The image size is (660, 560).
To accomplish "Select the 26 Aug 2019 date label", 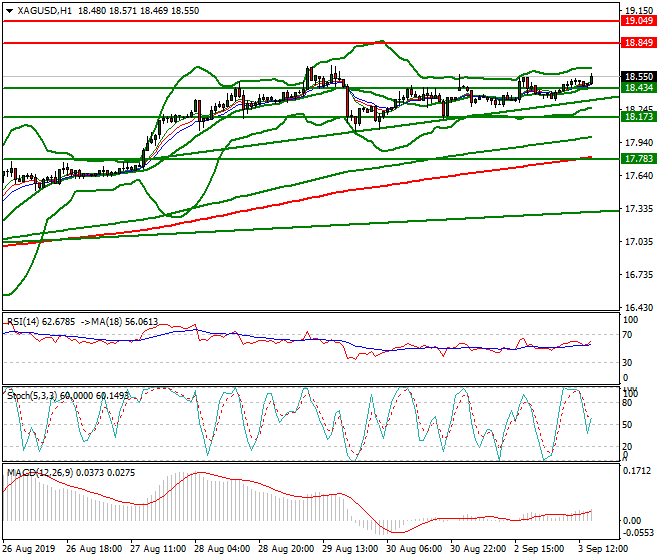I will [29, 549].
